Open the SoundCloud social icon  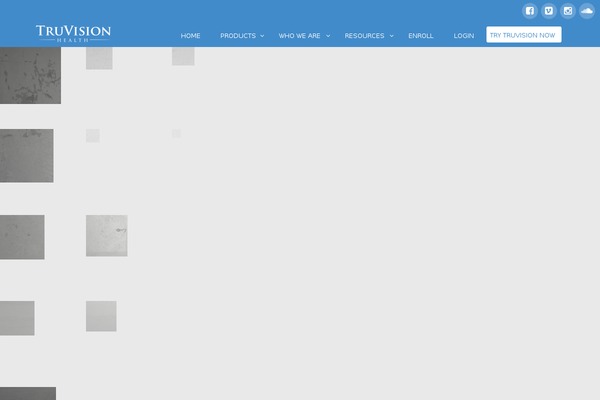point(587,11)
